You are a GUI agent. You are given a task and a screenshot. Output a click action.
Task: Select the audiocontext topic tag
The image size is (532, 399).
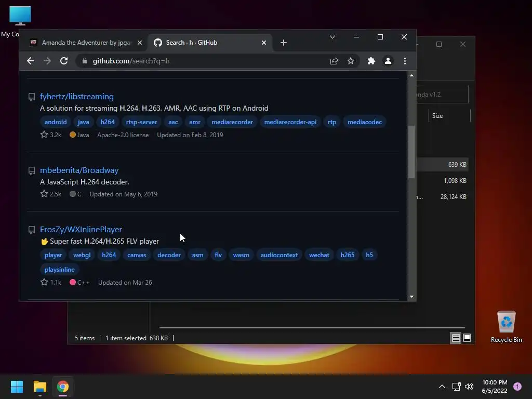click(279, 255)
